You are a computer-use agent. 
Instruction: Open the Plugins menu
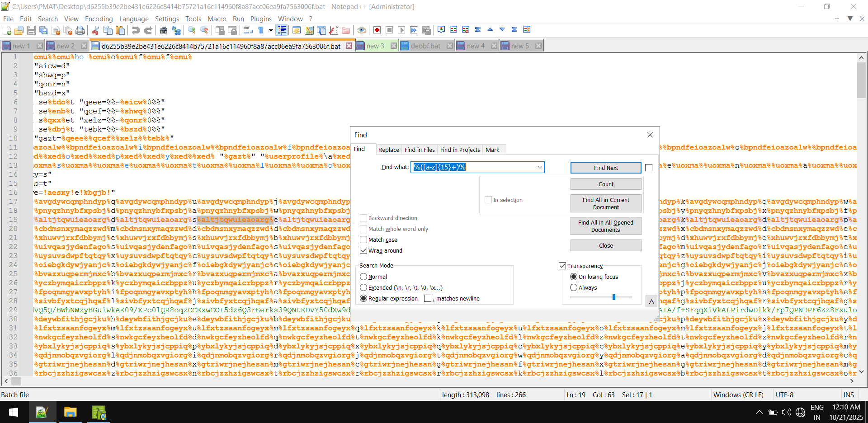[261, 19]
